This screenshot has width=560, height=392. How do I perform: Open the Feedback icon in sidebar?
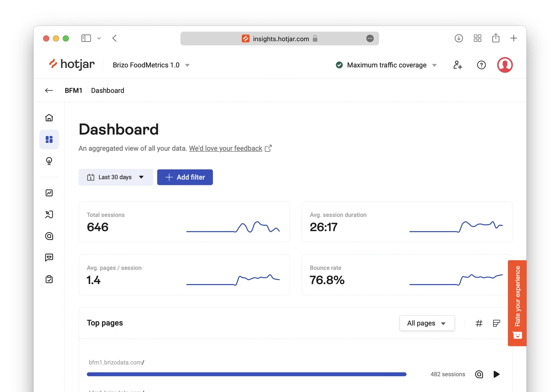tap(49, 258)
